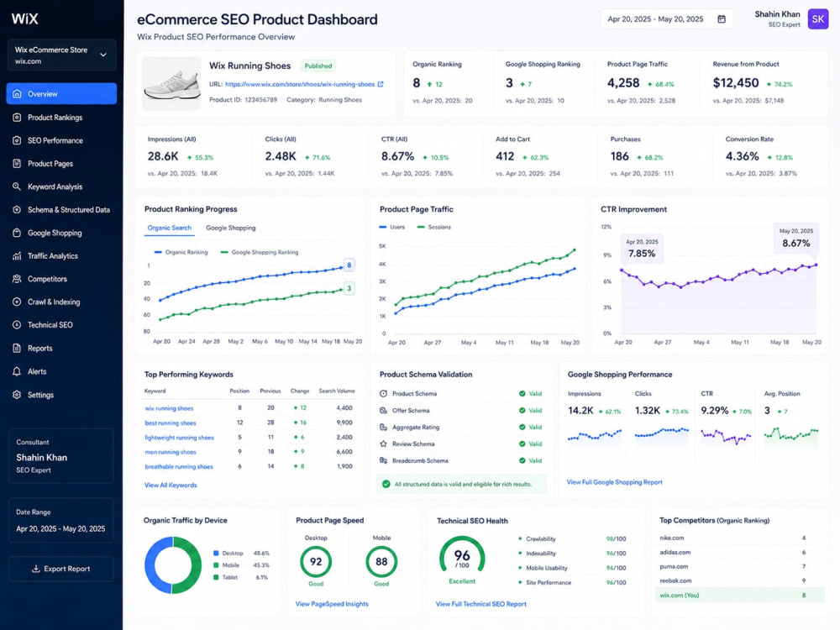Open View Full Google Shopping Report
Image resolution: width=840 pixels, height=630 pixels.
pyautogui.click(x=615, y=482)
